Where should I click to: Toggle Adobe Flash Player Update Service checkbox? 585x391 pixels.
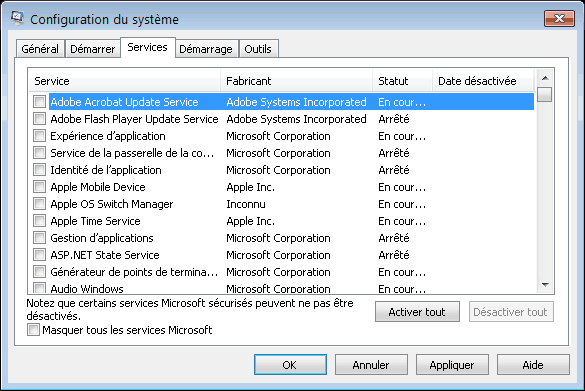pos(39,119)
